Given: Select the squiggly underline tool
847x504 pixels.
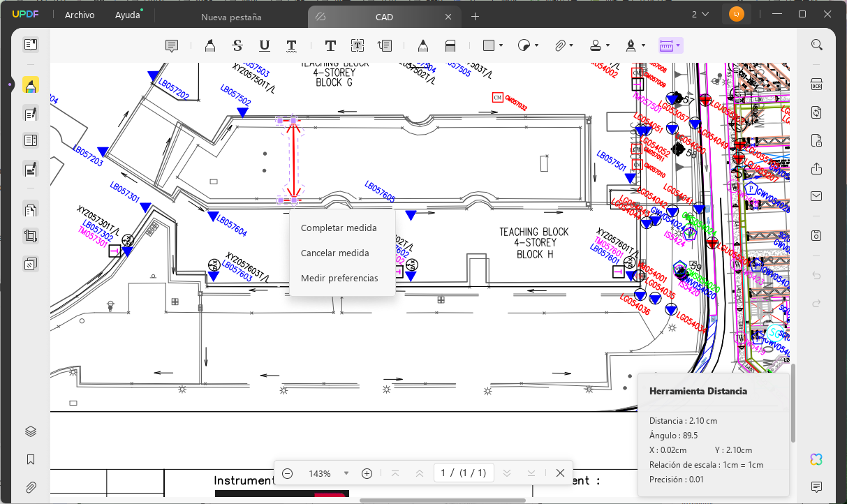Looking at the screenshot, I should pyautogui.click(x=292, y=45).
